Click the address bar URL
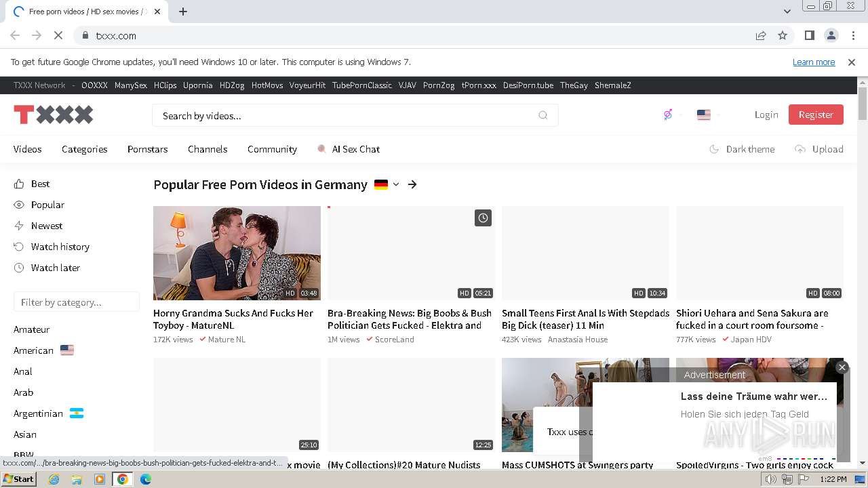Viewport: 868px width, 488px height. coord(116,35)
